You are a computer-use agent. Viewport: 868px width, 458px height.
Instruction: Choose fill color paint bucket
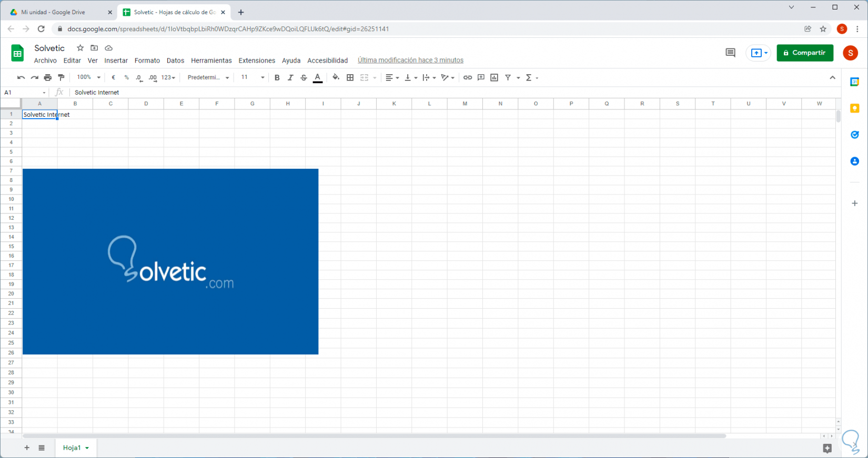pyautogui.click(x=336, y=78)
